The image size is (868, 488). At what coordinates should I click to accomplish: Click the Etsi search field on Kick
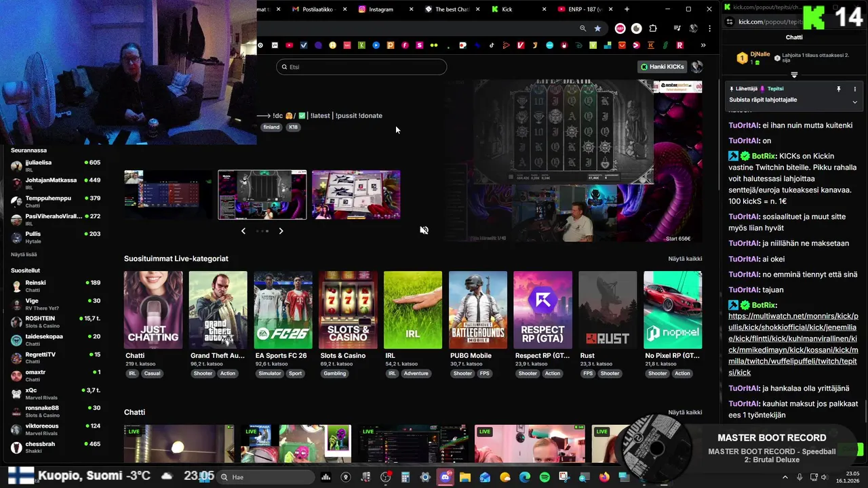361,67
